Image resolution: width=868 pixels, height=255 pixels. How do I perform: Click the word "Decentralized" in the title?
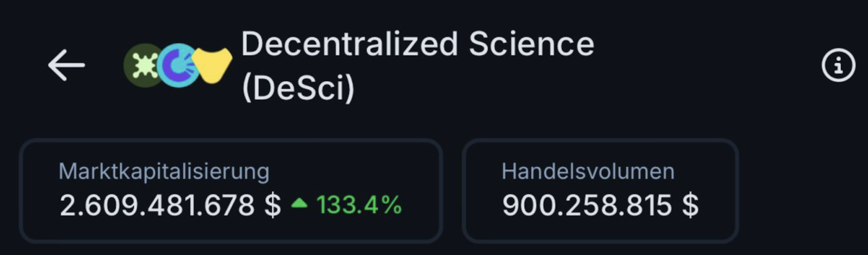tap(349, 44)
